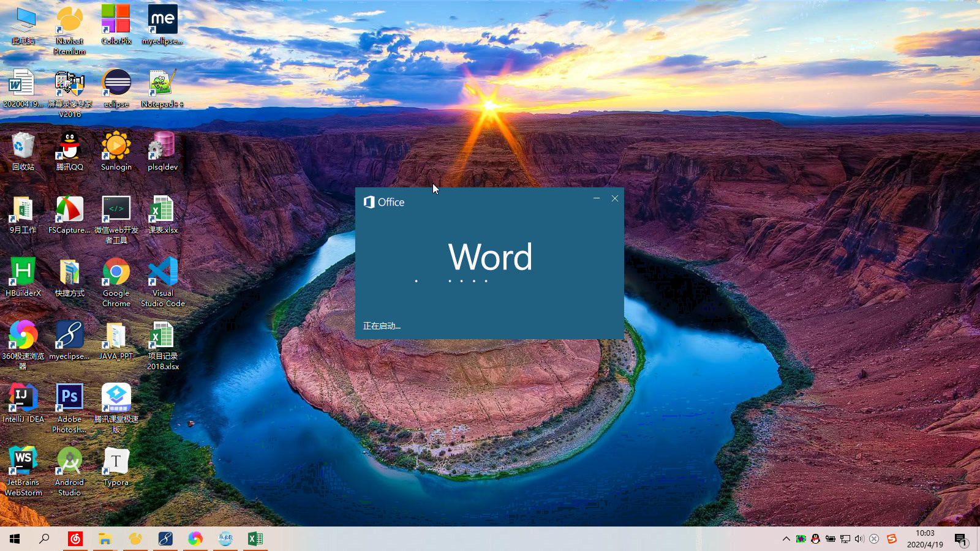
Task: Click the 正在启动... status text
Action: click(382, 326)
